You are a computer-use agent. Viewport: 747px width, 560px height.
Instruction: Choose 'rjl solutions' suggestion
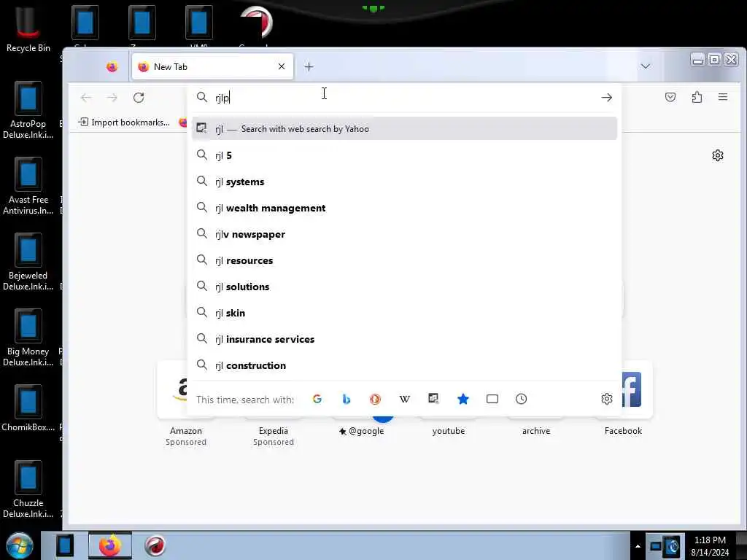[404, 287]
